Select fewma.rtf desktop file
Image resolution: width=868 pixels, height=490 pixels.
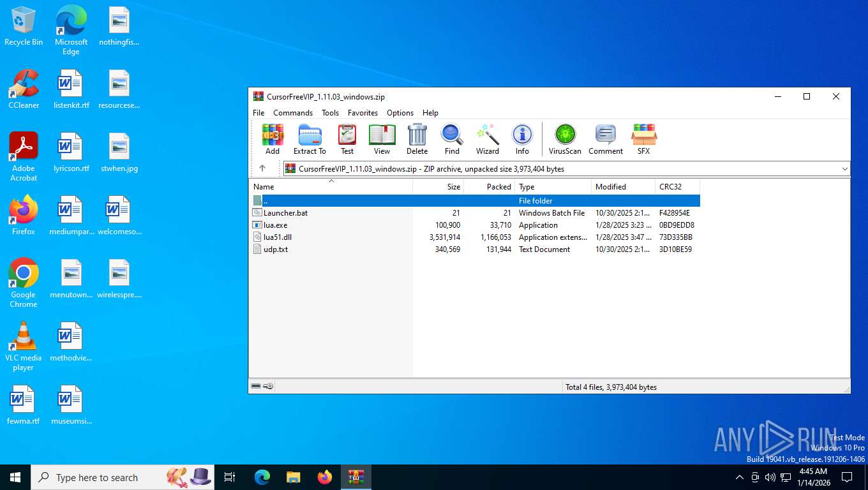[24, 405]
